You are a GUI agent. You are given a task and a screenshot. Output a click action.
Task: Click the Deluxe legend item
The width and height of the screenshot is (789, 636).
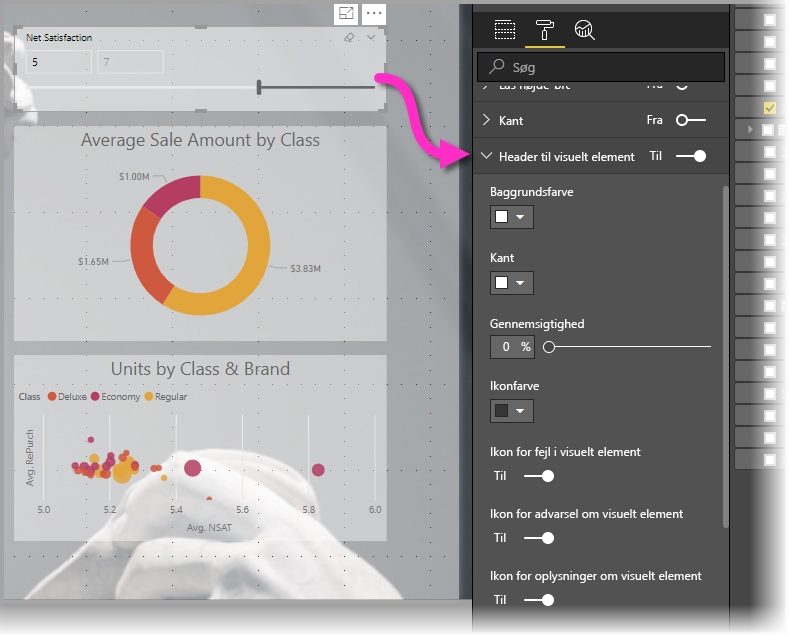tap(67, 396)
